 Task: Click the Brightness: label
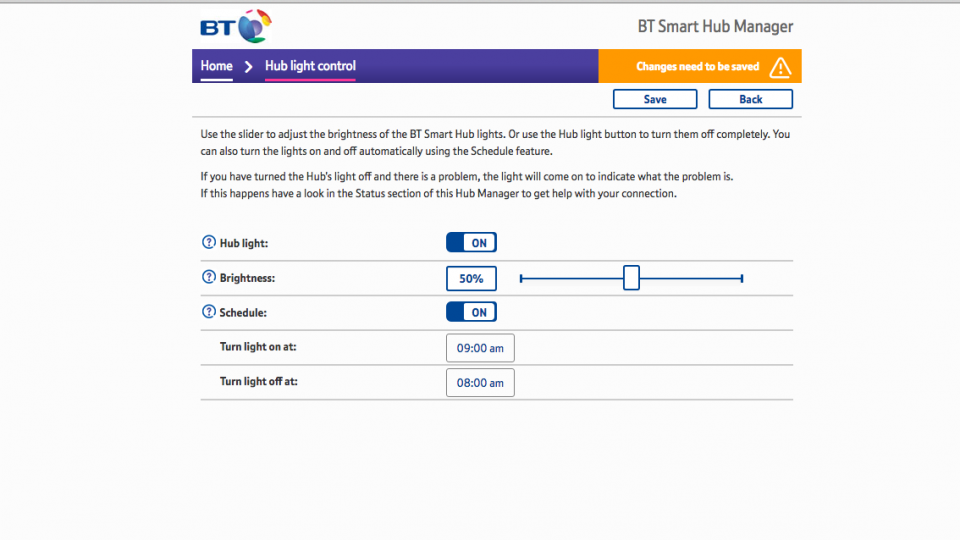247,278
